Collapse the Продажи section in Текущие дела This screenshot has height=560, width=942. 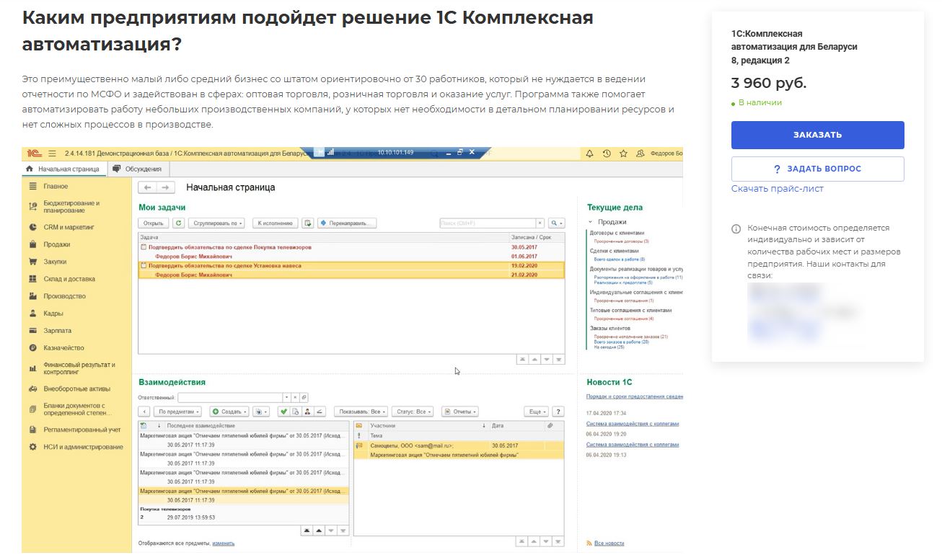(590, 222)
